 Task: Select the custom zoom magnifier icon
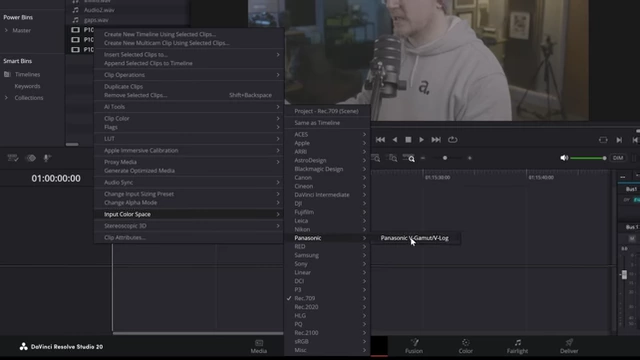(409, 158)
